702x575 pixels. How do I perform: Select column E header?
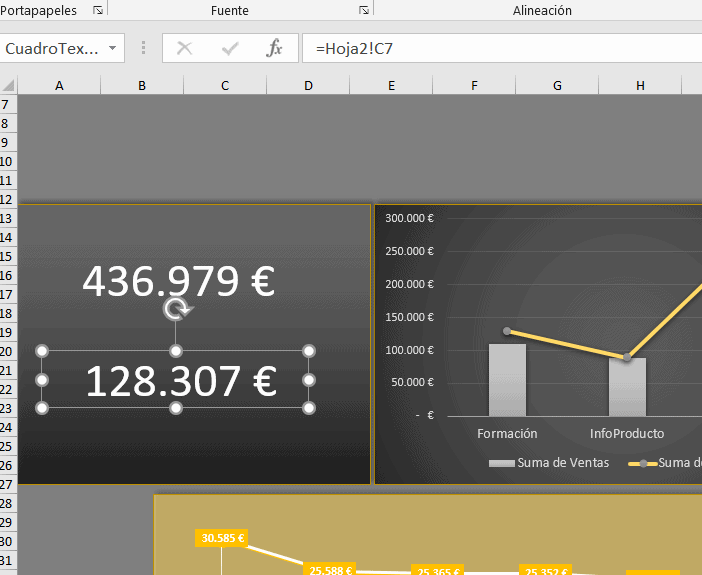(391, 85)
